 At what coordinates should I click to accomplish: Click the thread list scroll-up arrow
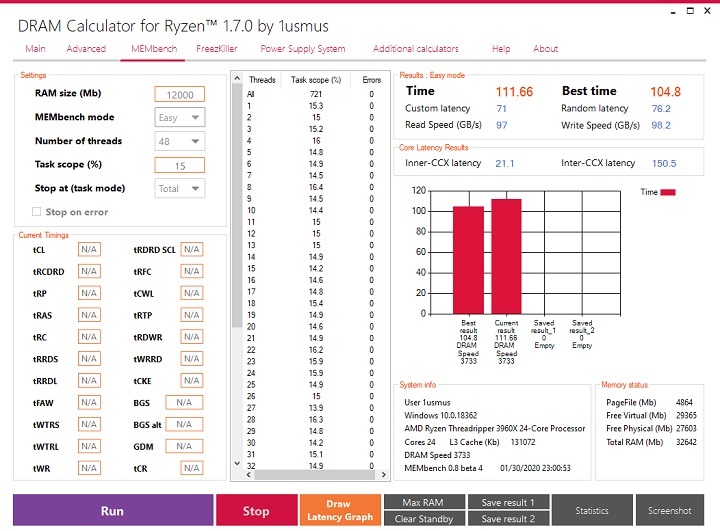(x=237, y=79)
